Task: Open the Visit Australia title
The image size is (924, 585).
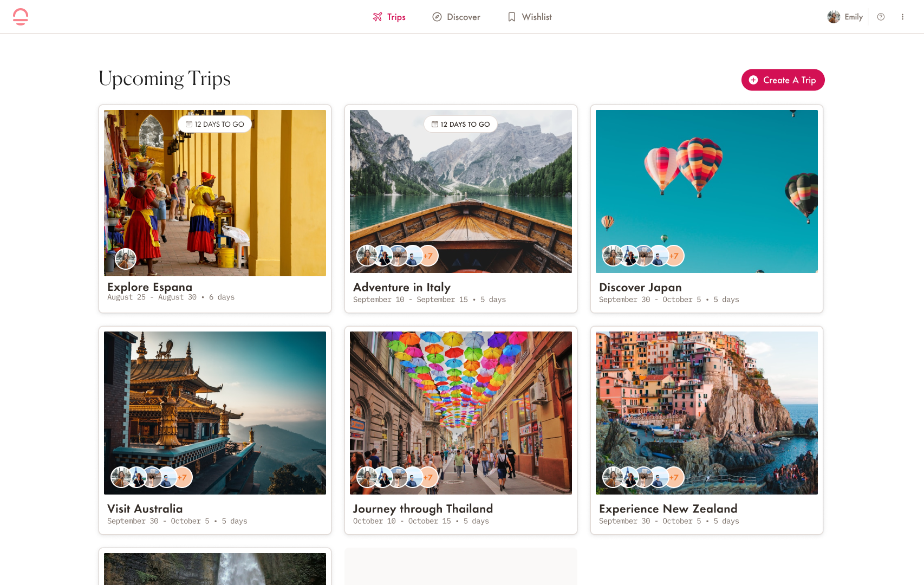Action: click(145, 509)
